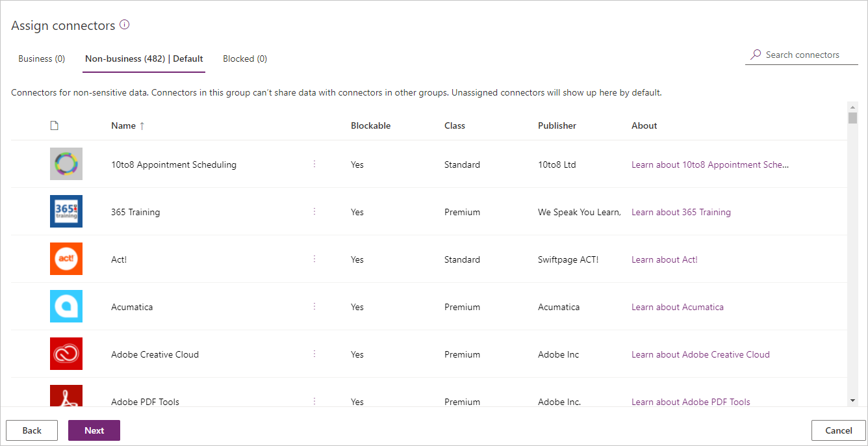
Task: Sort by the Name column header
Action: [127, 125]
